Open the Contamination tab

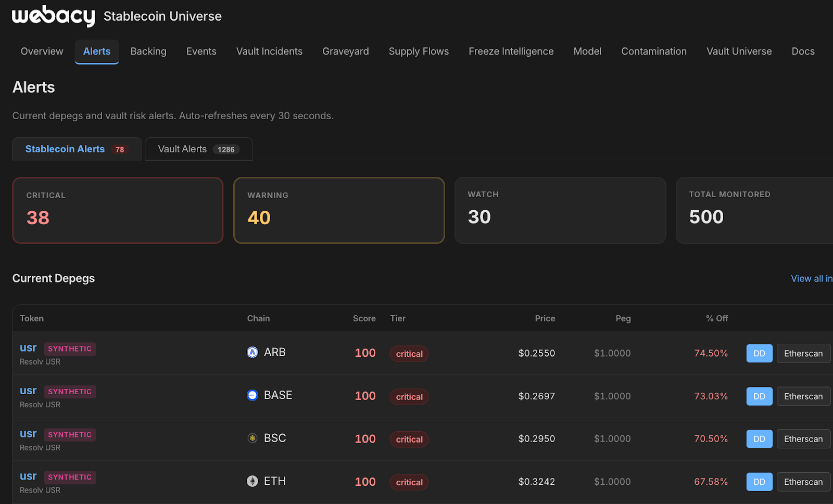[x=654, y=51]
